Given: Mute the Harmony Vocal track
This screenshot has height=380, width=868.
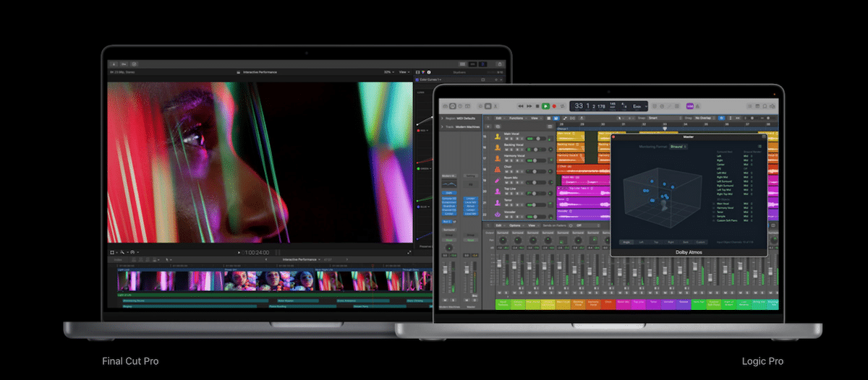Looking at the screenshot, I should click(x=506, y=160).
